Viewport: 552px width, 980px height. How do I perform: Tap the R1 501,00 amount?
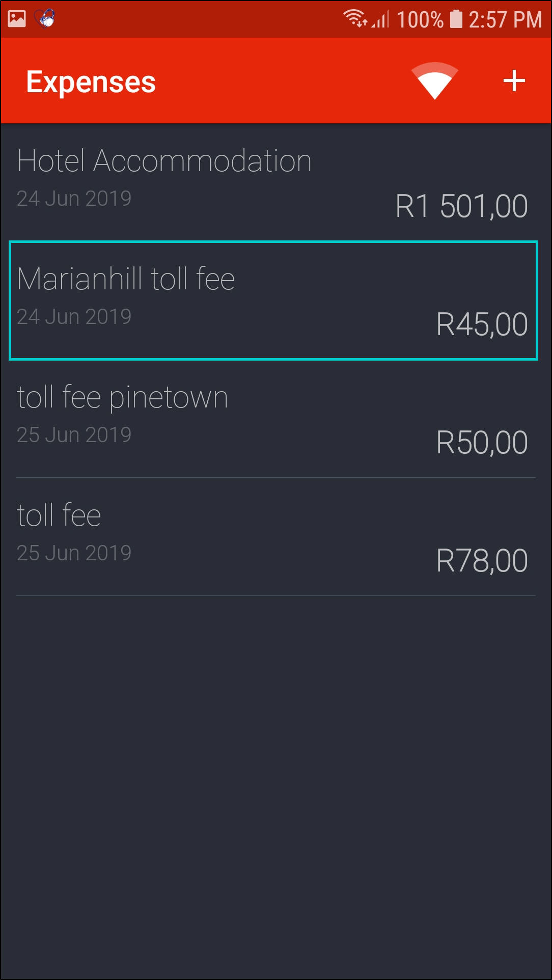[461, 206]
